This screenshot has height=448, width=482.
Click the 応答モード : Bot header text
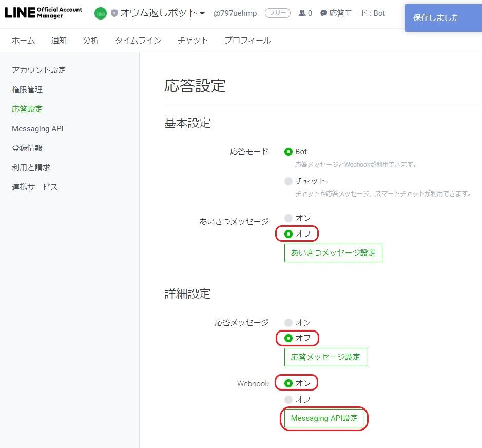tap(357, 13)
